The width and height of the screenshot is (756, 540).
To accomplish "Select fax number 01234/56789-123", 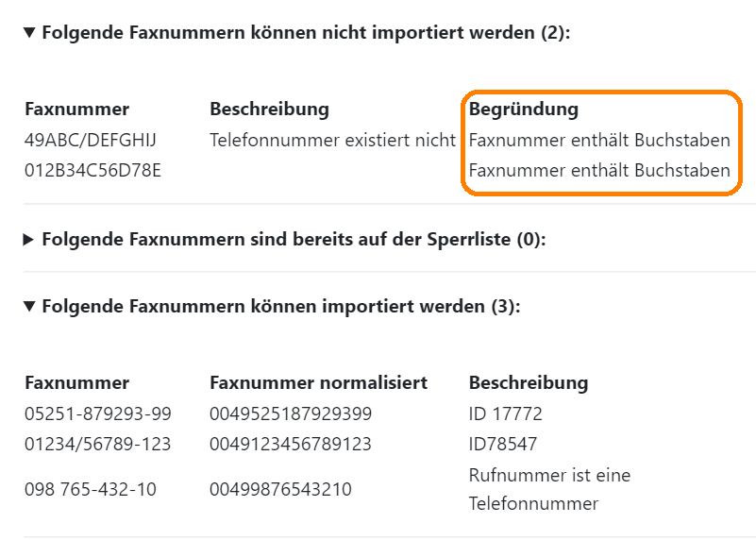I will 98,444.
